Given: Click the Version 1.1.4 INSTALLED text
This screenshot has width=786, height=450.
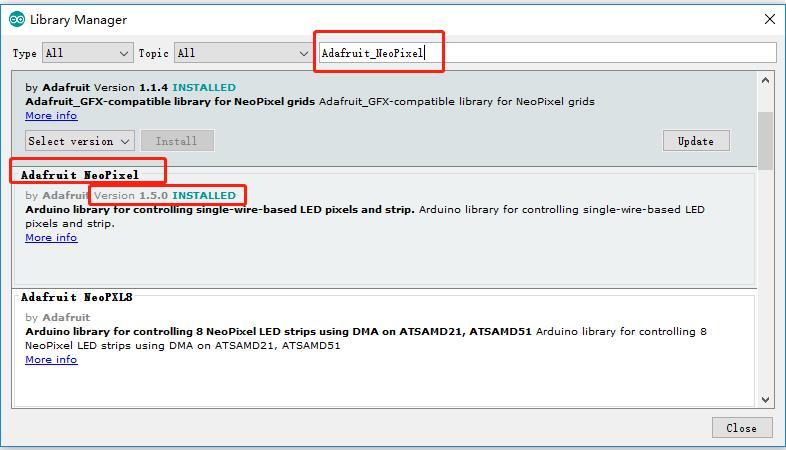Looking at the screenshot, I should [165, 87].
